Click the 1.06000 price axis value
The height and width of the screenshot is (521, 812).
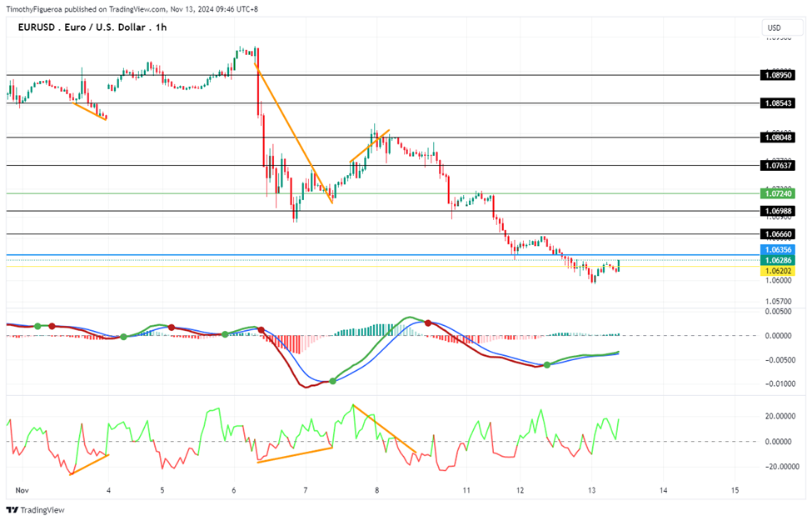pos(778,280)
